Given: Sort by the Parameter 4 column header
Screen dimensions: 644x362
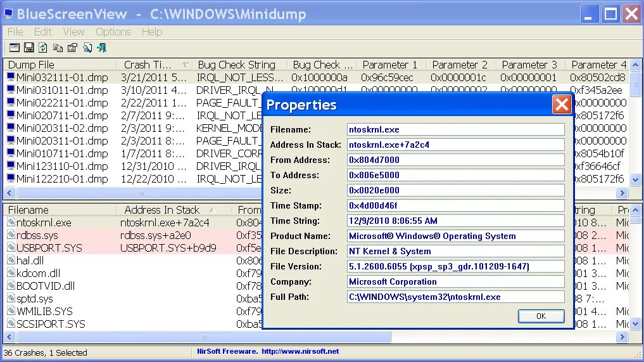Looking at the screenshot, I should pyautogui.click(x=598, y=65).
